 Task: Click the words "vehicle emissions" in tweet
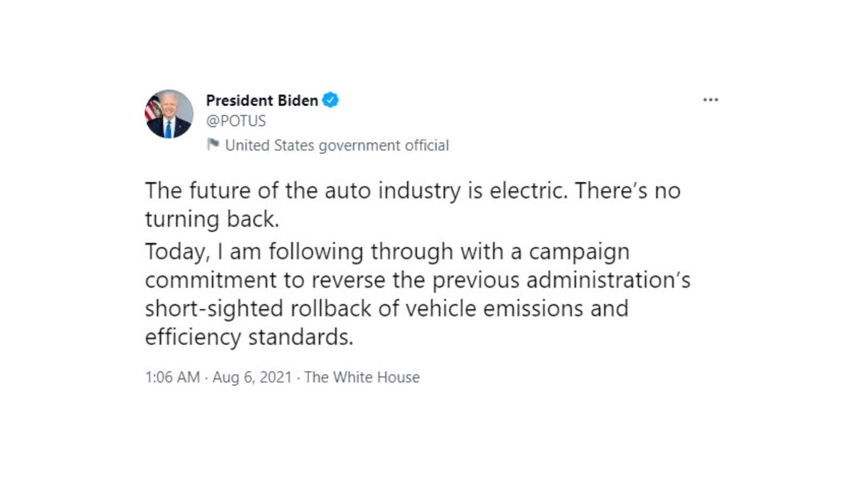click(495, 309)
